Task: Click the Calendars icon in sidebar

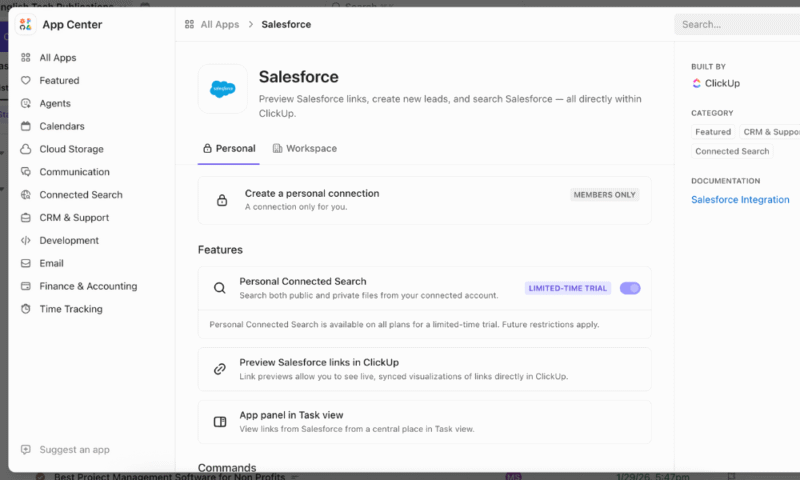Action: (x=26, y=126)
